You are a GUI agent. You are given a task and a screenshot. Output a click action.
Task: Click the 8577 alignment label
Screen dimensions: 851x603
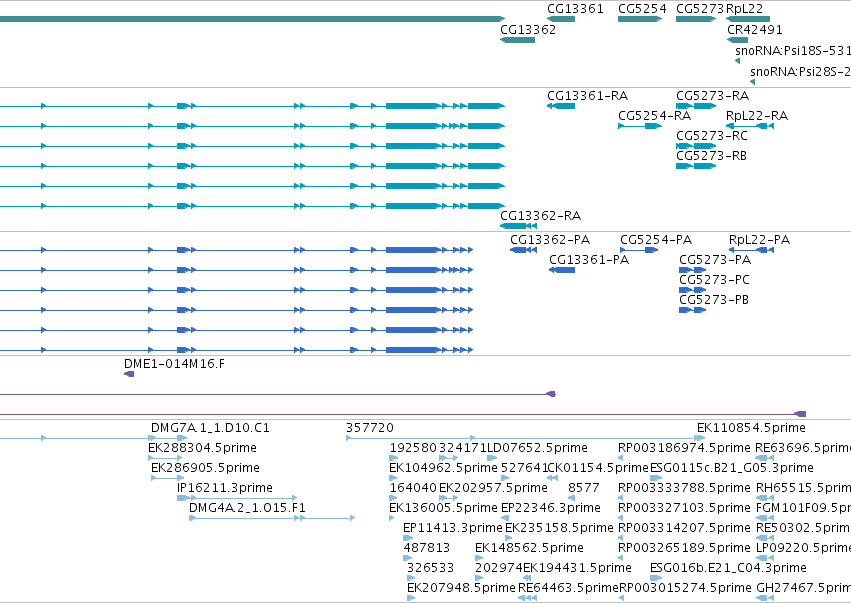[583, 488]
